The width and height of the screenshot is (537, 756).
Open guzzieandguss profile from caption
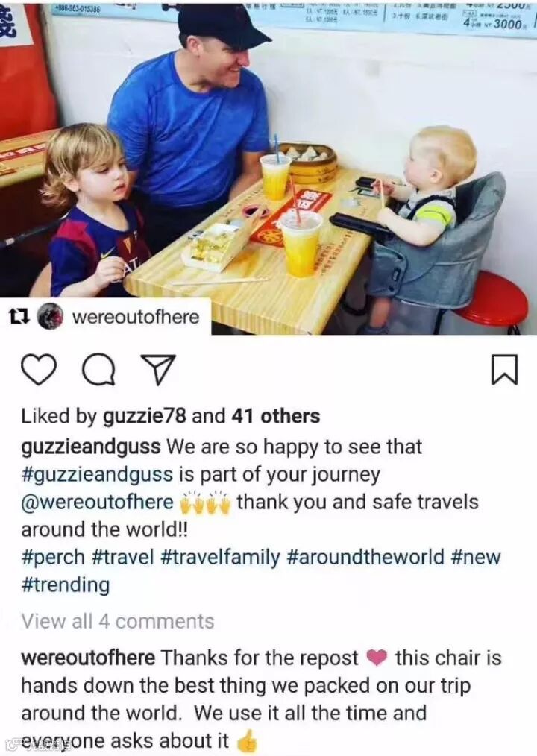coord(91,447)
